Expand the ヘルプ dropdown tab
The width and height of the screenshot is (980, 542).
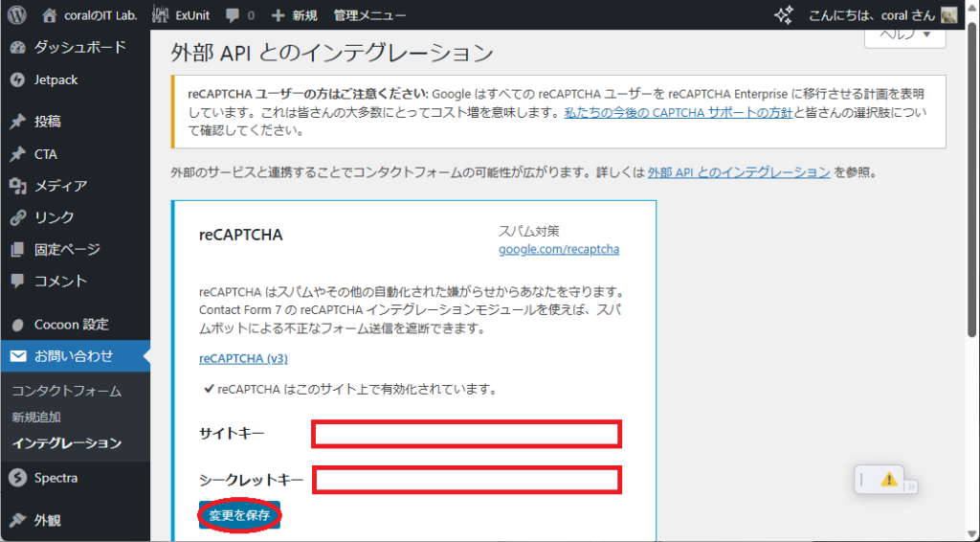pyautogui.click(x=905, y=35)
